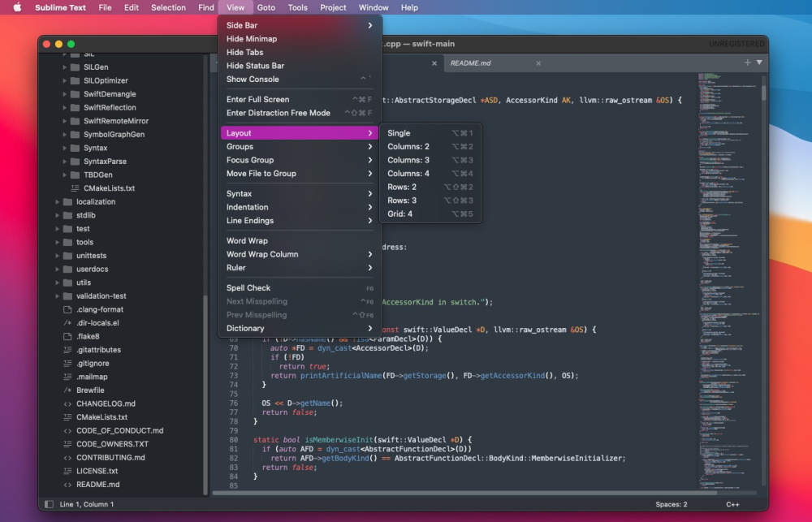Image resolution: width=812 pixels, height=522 pixels.
Task: Switch to the README.md tab
Action: click(x=470, y=63)
